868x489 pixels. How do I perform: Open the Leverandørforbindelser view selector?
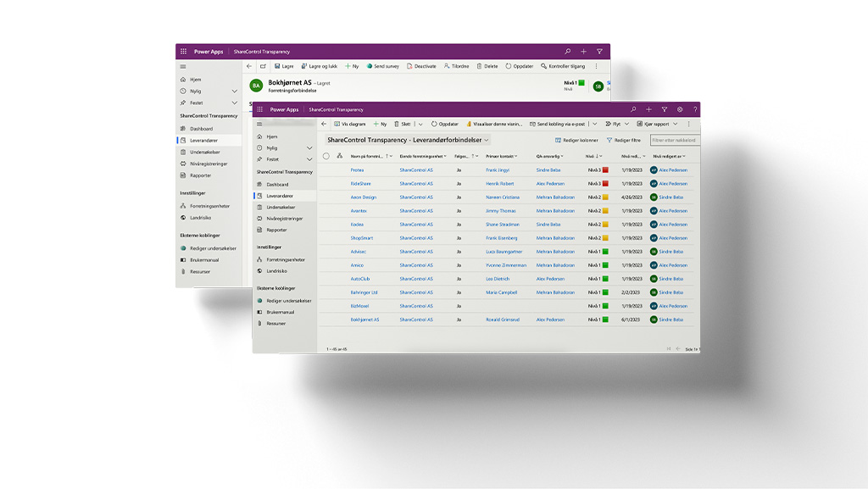click(408, 140)
